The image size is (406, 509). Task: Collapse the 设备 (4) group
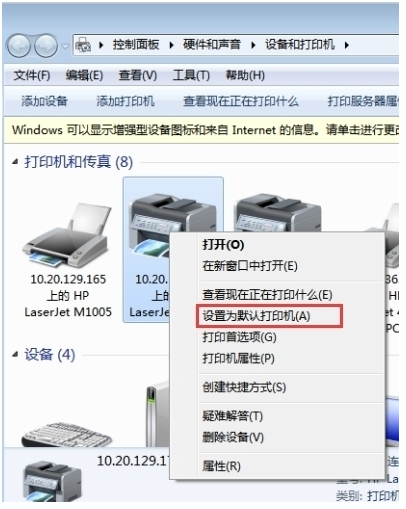point(15,355)
